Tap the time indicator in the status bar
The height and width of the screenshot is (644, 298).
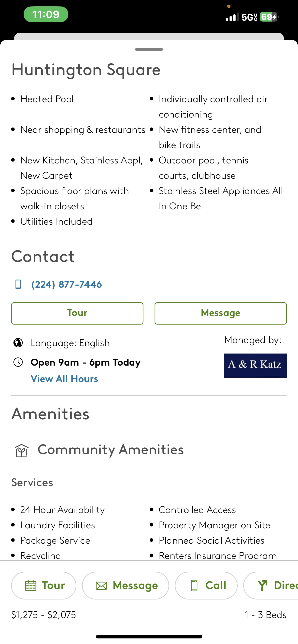[x=46, y=14]
